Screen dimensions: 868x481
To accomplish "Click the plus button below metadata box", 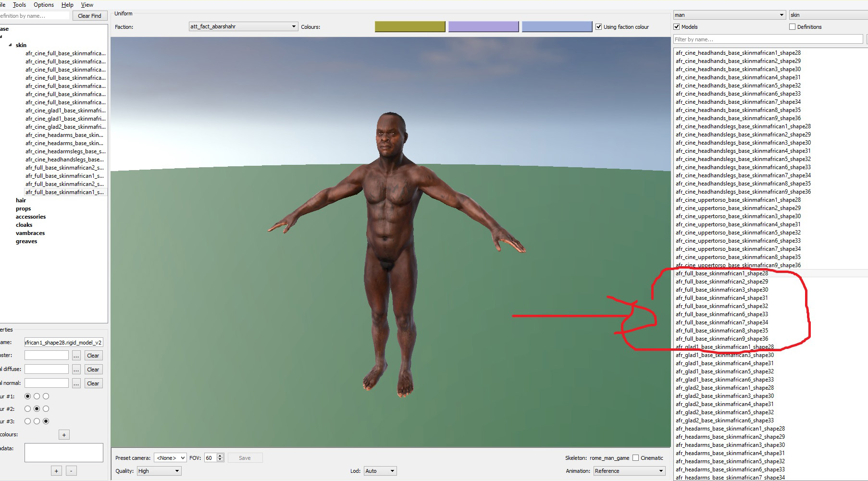I will click(x=56, y=471).
